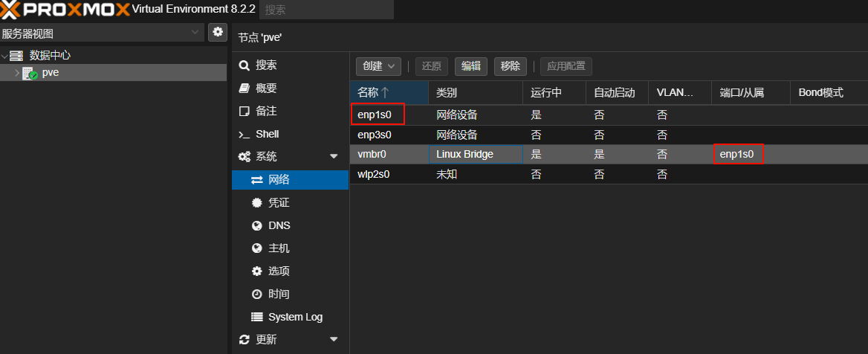
Task: Open System Log page
Action: tap(294, 317)
